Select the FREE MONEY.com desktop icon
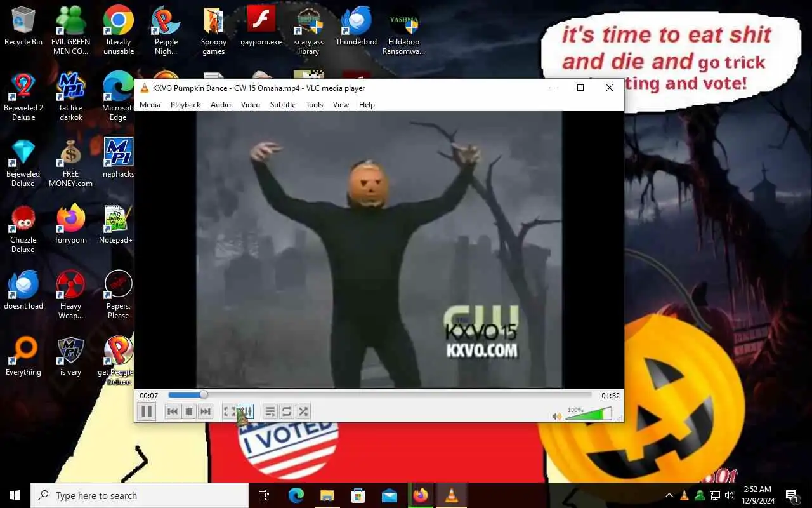 [70, 163]
